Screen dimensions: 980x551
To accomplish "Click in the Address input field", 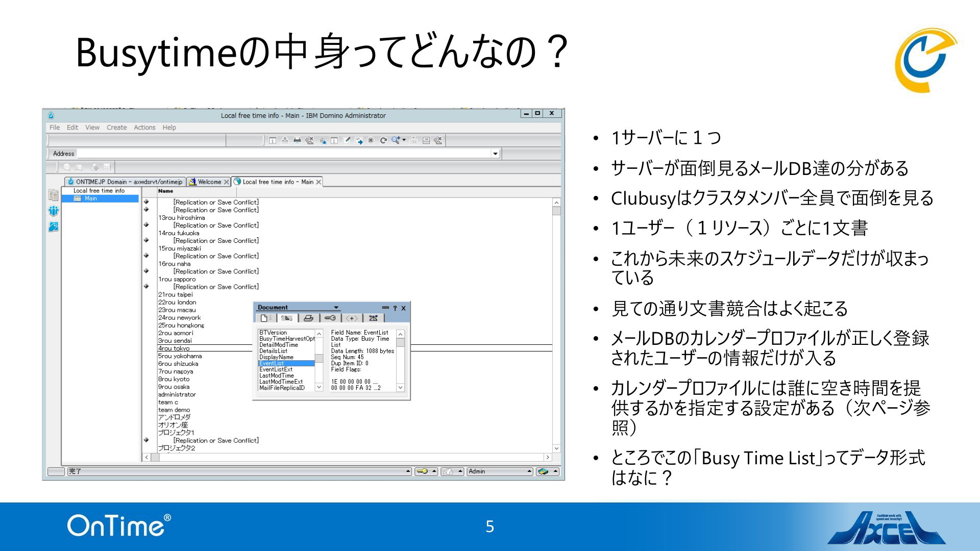I will [283, 154].
